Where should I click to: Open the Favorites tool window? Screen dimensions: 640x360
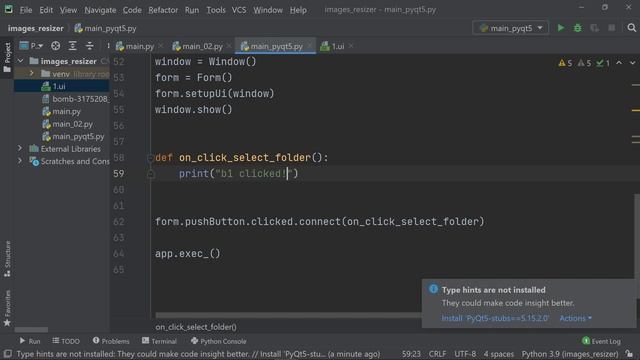(x=7, y=308)
